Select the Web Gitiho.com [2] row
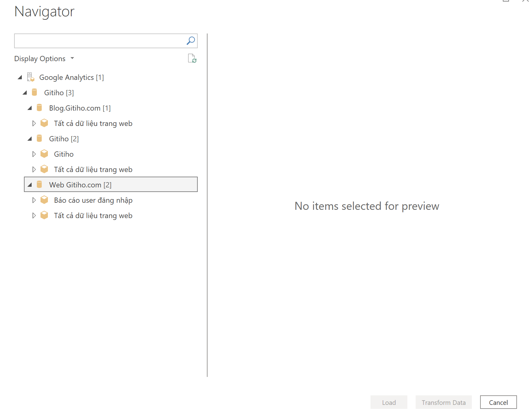Screen dimensions: 532x419 coord(111,184)
